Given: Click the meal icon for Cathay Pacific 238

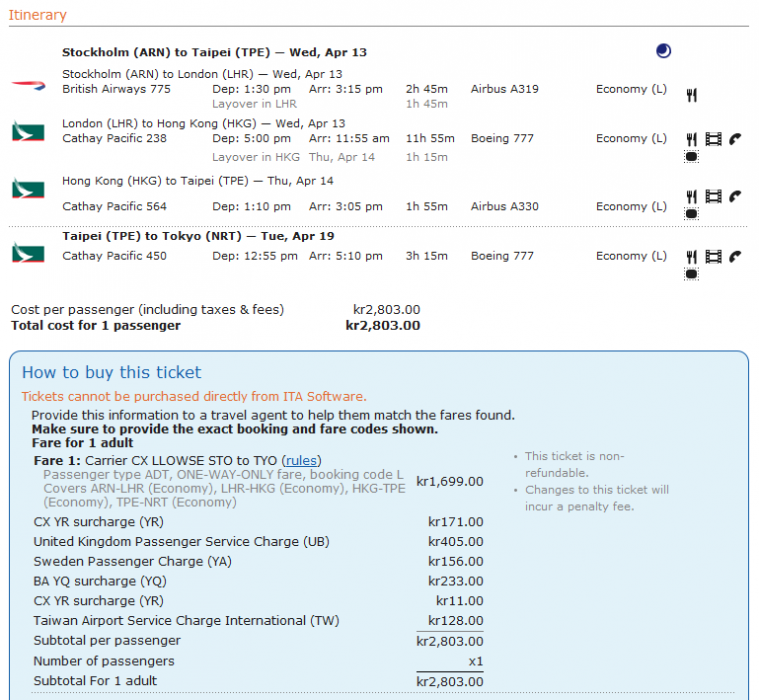Looking at the screenshot, I should [x=691, y=140].
